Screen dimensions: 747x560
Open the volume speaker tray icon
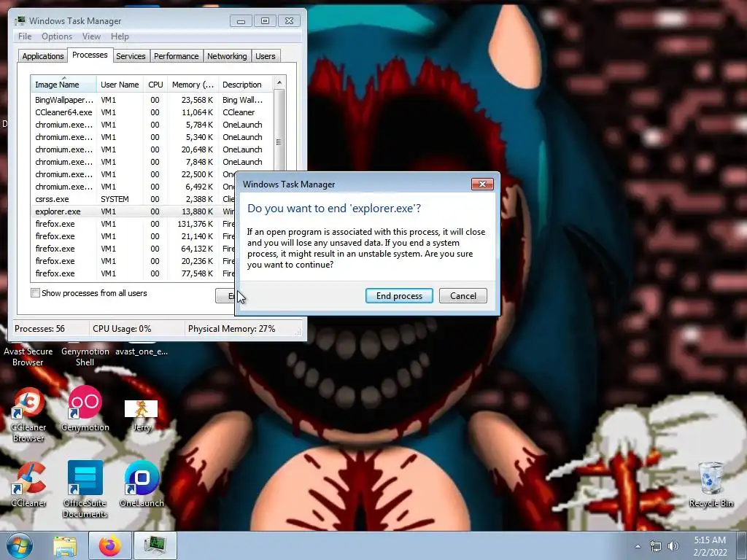(x=673, y=546)
